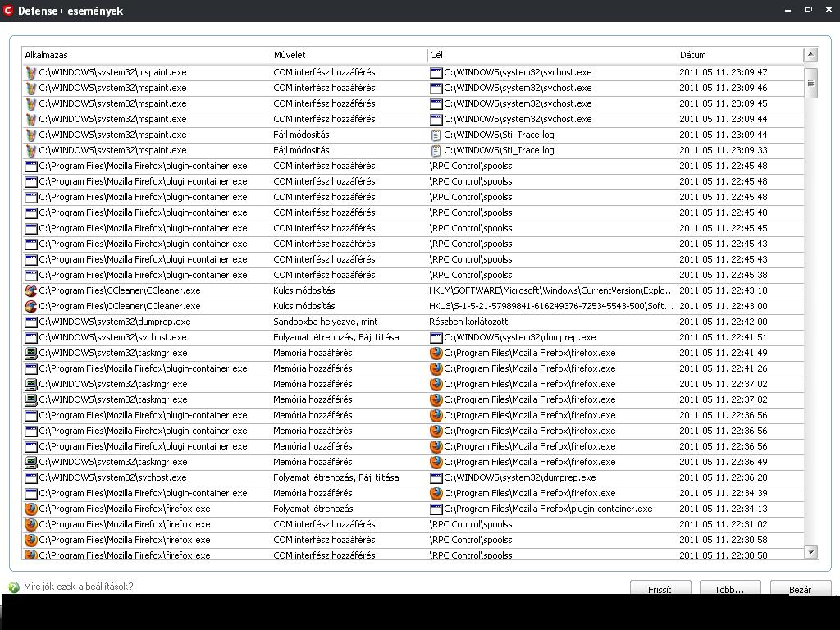Click the taskmgr.exe icon in the 22:41:49 row
The image size is (840, 630).
(x=31, y=353)
